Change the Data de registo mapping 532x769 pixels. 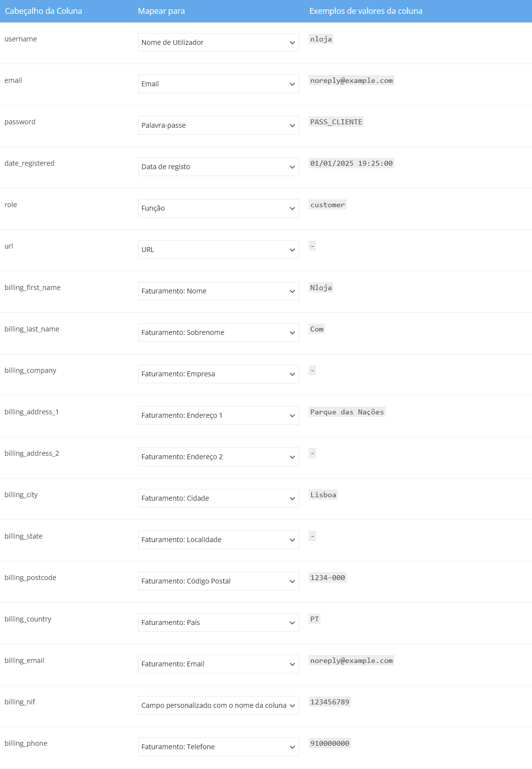pyautogui.click(x=218, y=167)
